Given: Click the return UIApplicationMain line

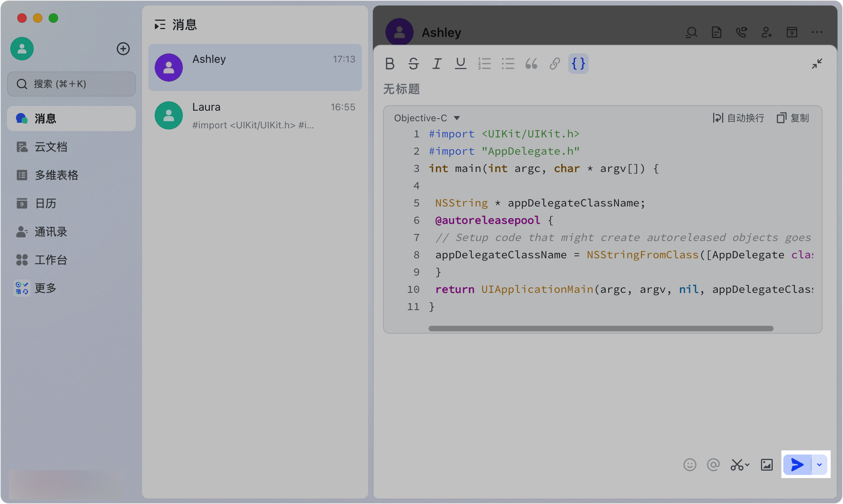Looking at the screenshot, I should [624, 289].
